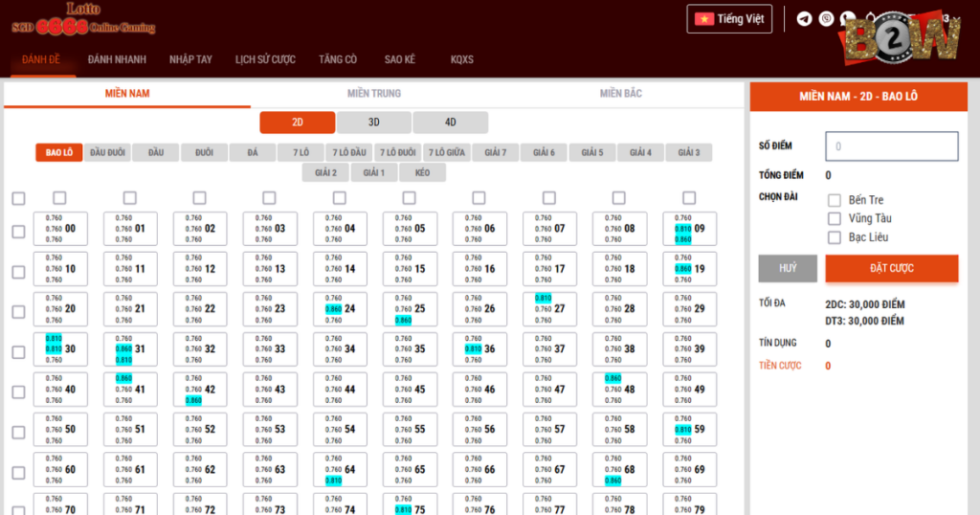This screenshot has width=980, height=515.
Task: Pick number tile 24 in the grid
Action: (340, 309)
